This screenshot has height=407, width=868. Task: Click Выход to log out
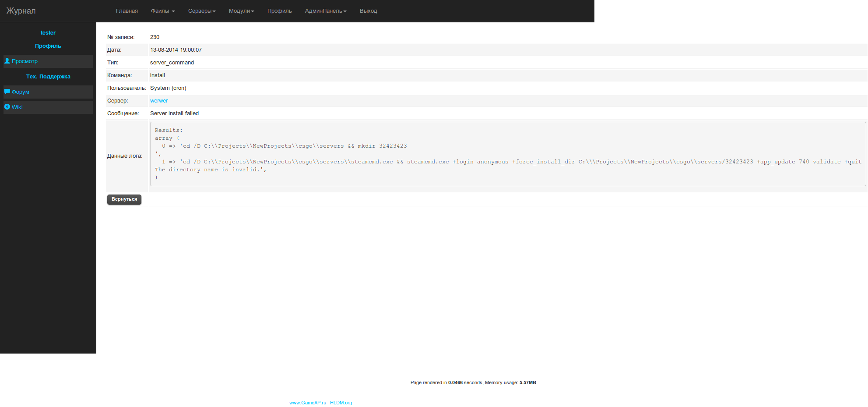point(368,11)
